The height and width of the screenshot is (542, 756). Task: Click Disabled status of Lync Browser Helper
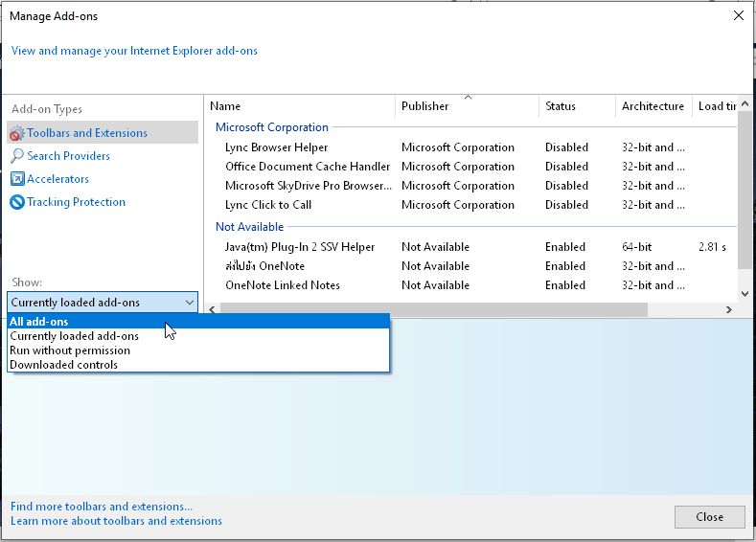pos(566,147)
